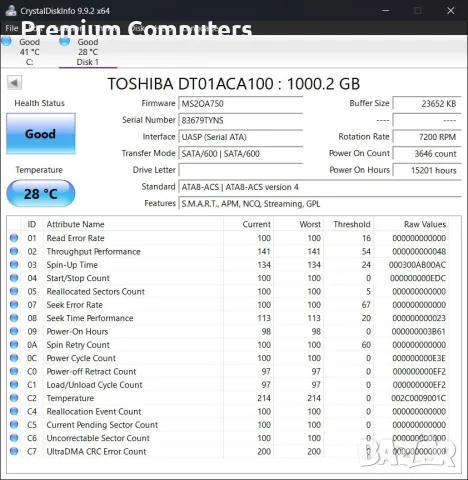Screen dimensions: 468x480
Task: Click the status dot for Spin-Up Time
Action: point(14,264)
